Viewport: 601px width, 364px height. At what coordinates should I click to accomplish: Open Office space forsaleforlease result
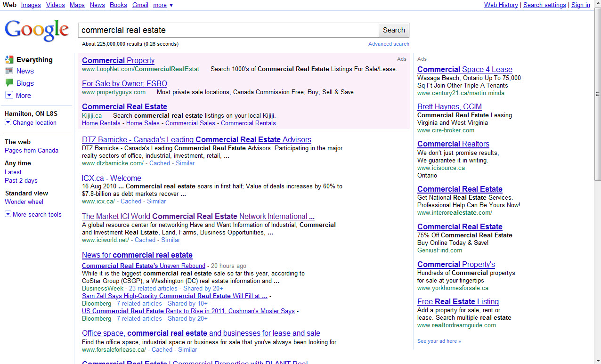click(201, 333)
